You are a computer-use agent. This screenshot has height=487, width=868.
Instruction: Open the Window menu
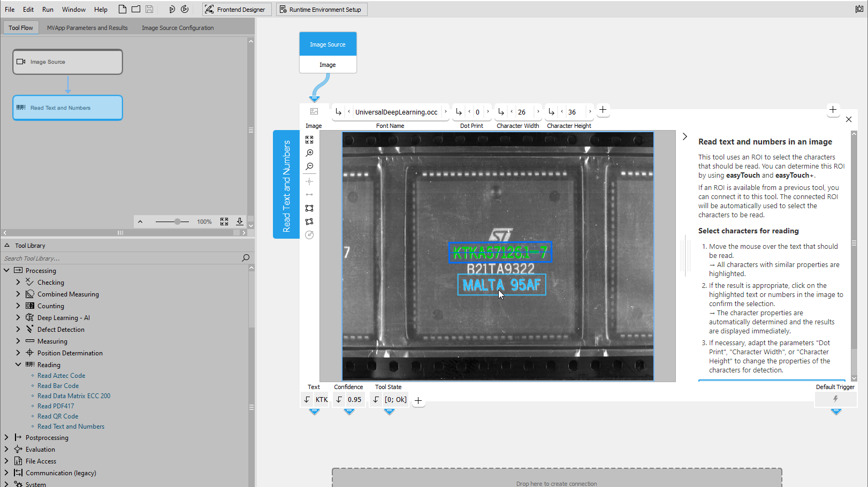(x=74, y=9)
